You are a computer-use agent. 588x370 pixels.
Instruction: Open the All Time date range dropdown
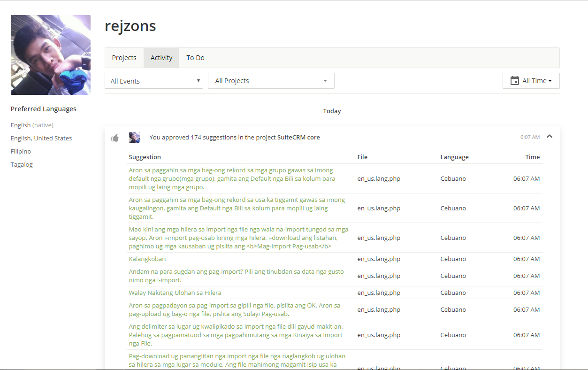[x=531, y=81]
